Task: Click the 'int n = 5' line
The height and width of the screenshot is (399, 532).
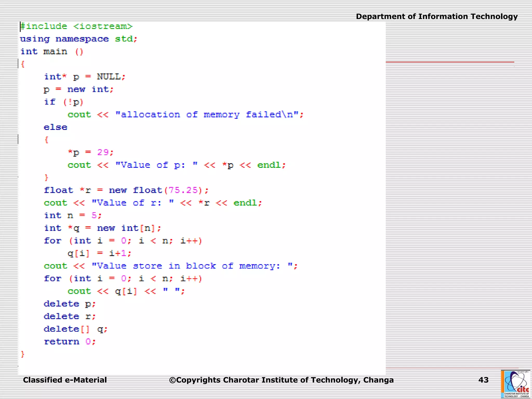Action: [73, 215]
